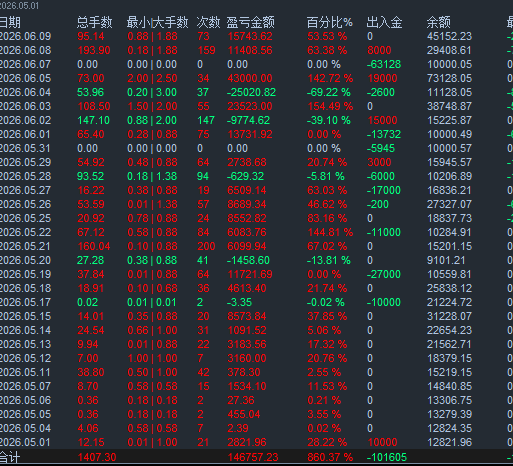Click deposit value 10000
The image size is (513, 466).
tap(383, 442)
